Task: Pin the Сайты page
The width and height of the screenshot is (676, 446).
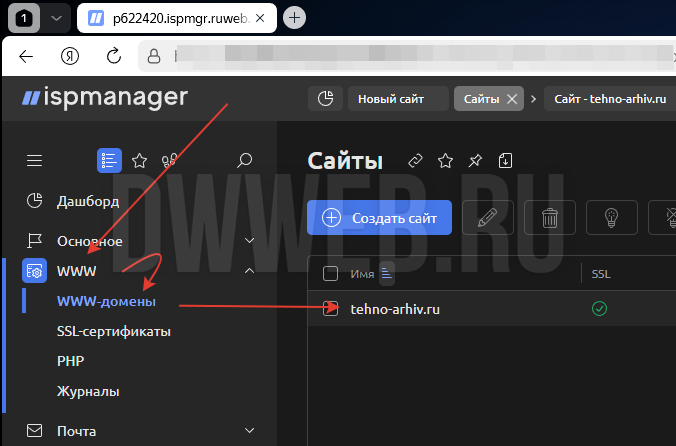Action: (x=475, y=161)
